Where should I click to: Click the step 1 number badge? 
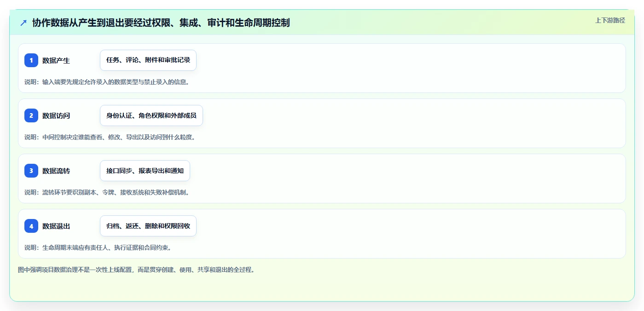[31, 60]
